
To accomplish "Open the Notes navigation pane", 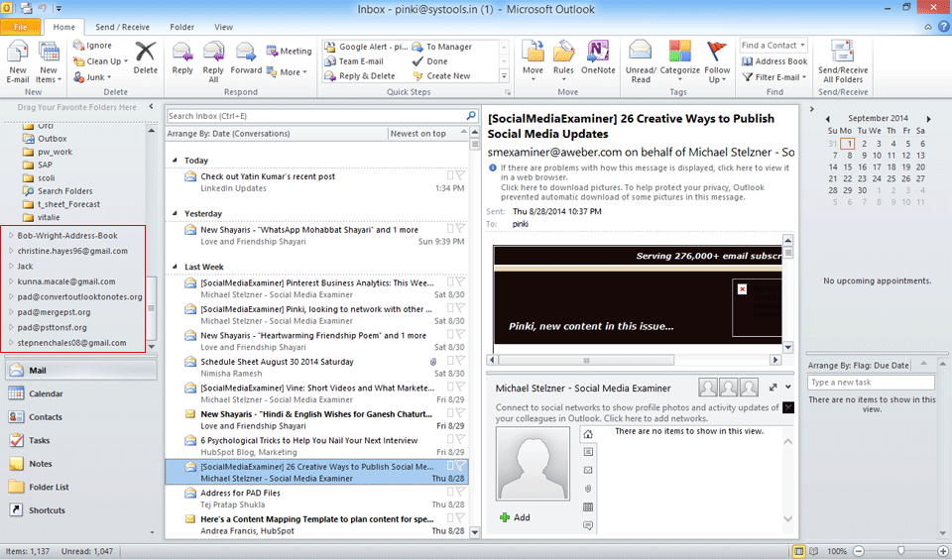I will coord(80,464).
